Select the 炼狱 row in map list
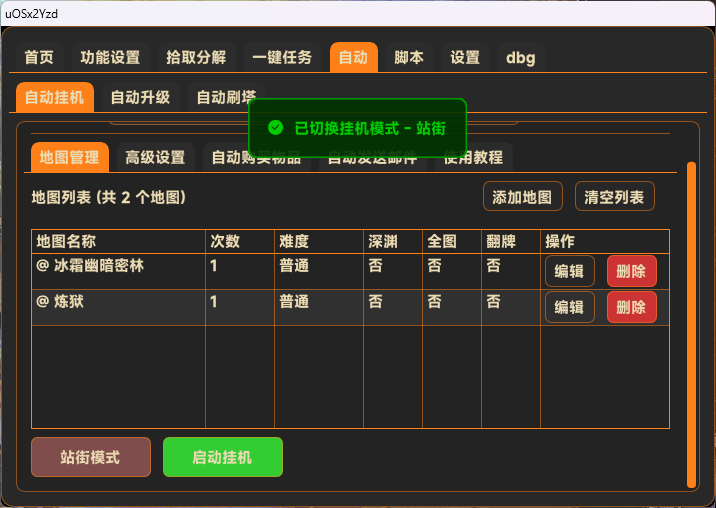716x508 pixels. click(x=120, y=302)
